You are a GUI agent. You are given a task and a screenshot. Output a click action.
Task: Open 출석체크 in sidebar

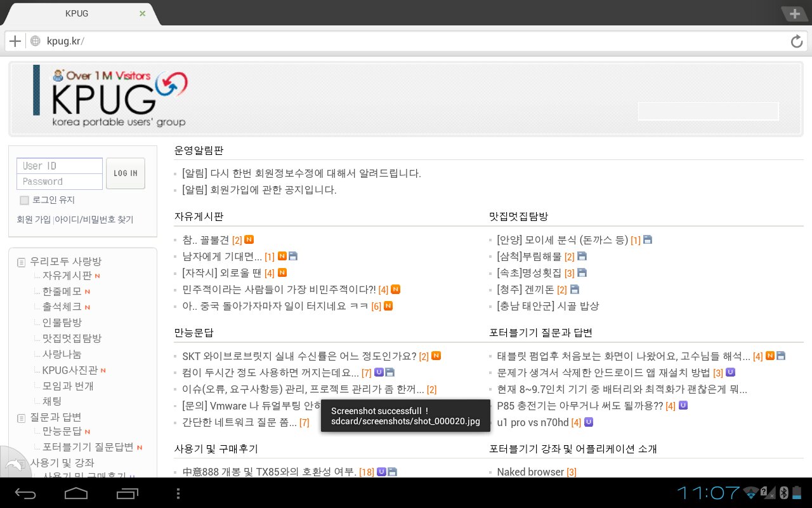tap(62, 307)
